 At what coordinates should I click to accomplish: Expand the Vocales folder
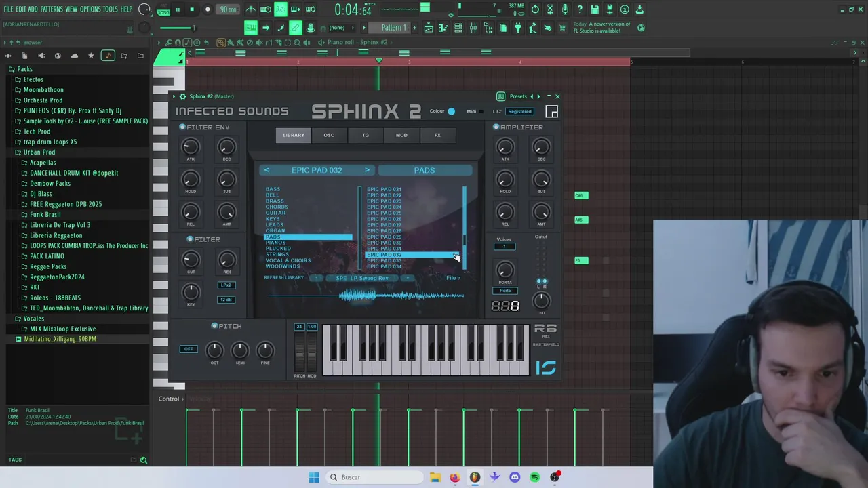(28, 319)
